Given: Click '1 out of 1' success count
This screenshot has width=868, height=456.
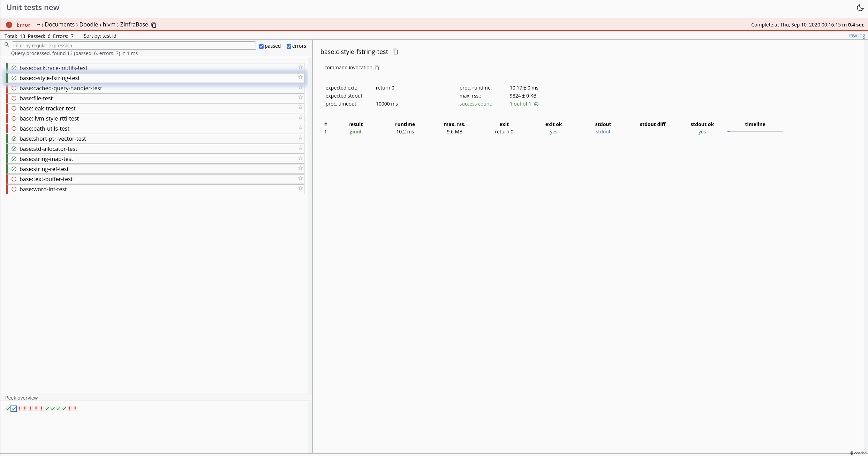Looking at the screenshot, I should tap(520, 104).
